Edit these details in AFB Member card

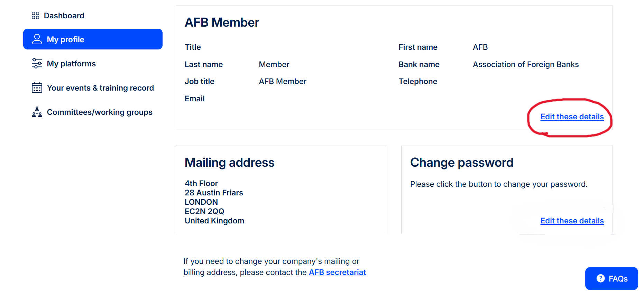click(572, 117)
